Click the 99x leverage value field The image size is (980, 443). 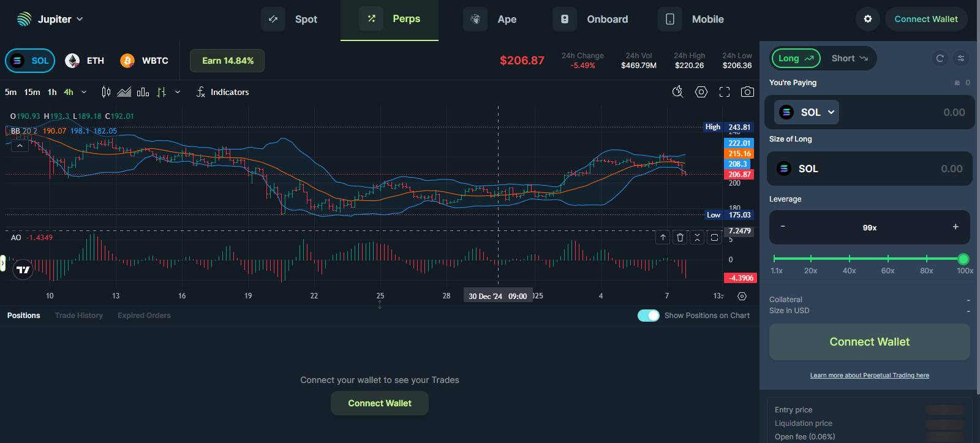pos(870,227)
